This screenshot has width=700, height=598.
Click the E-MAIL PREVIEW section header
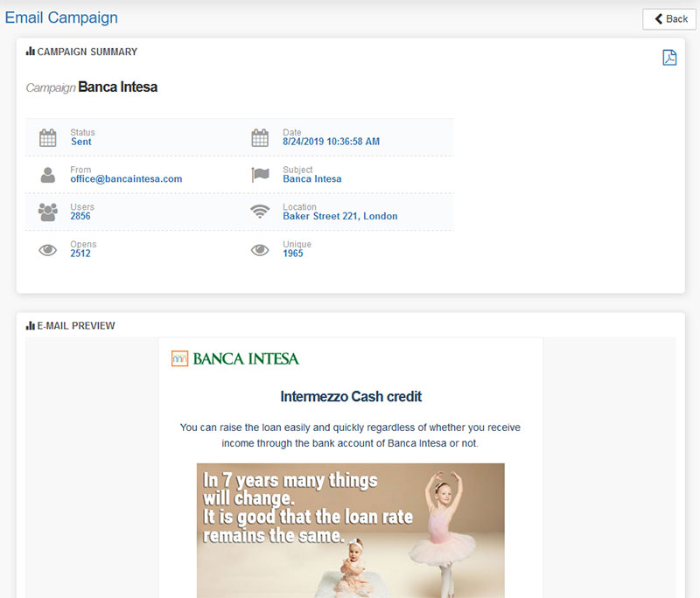tap(76, 326)
